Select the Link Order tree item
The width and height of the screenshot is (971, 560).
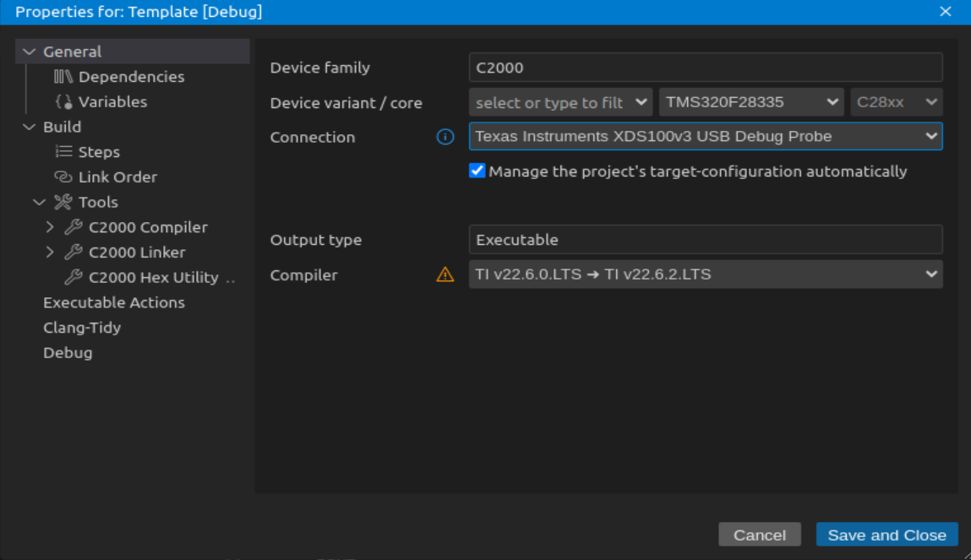click(117, 177)
